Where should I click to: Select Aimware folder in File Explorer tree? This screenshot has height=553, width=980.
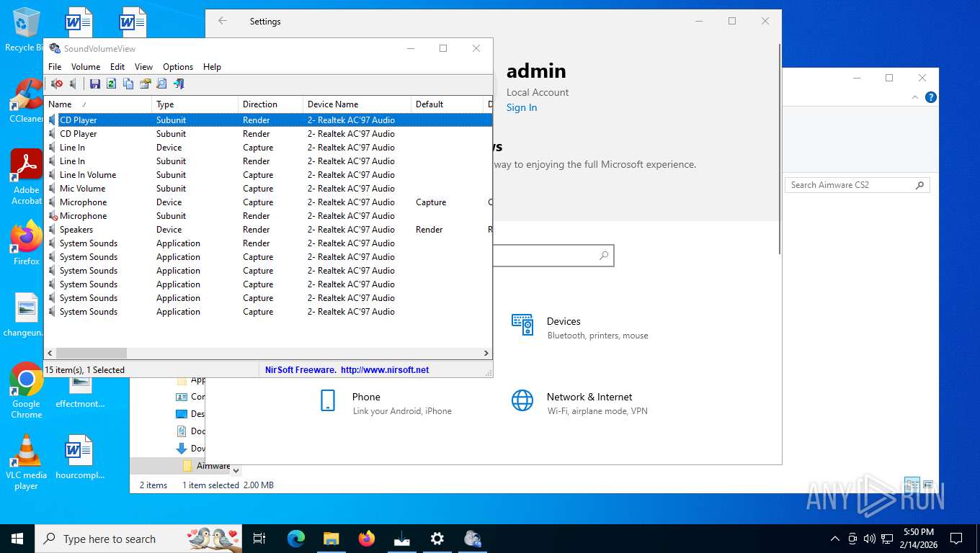(x=205, y=466)
